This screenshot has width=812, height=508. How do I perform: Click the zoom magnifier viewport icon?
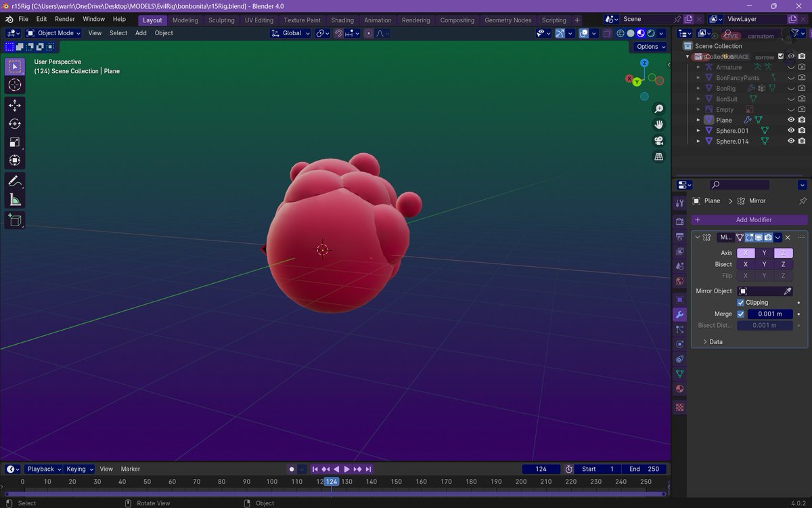[658, 109]
